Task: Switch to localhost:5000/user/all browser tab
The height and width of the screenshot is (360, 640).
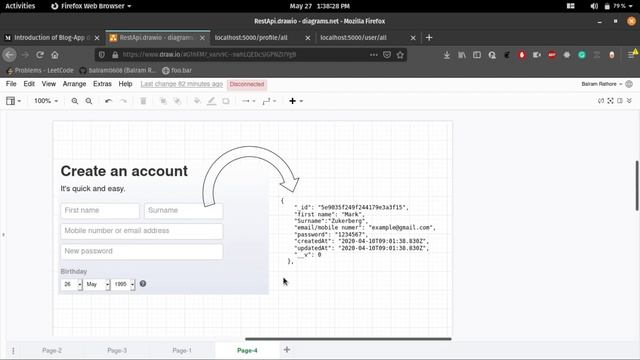Action: point(368,38)
